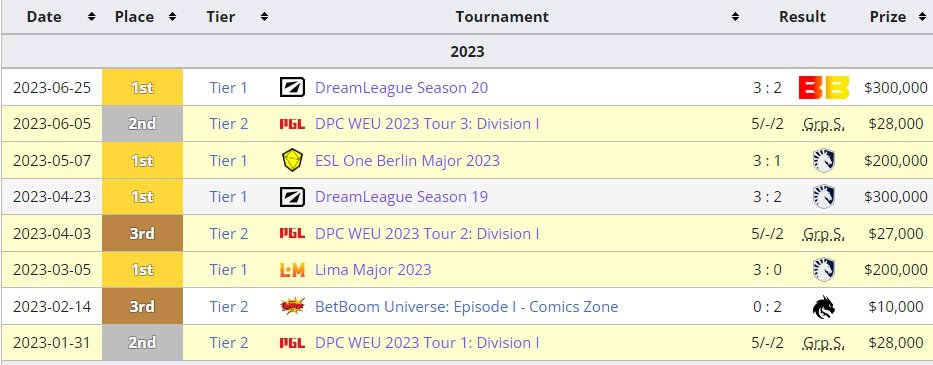Open BetBoom Universe: Episode I - Comics Zone link

(466, 307)
